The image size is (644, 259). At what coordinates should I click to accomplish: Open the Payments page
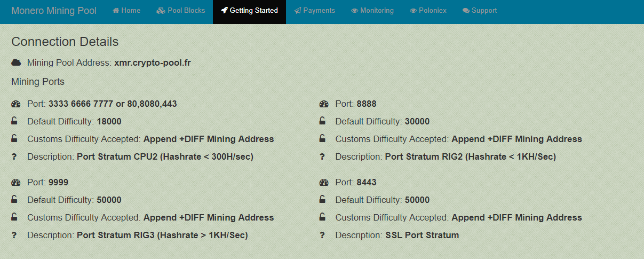pyautogui.click(x=315, y=11)
